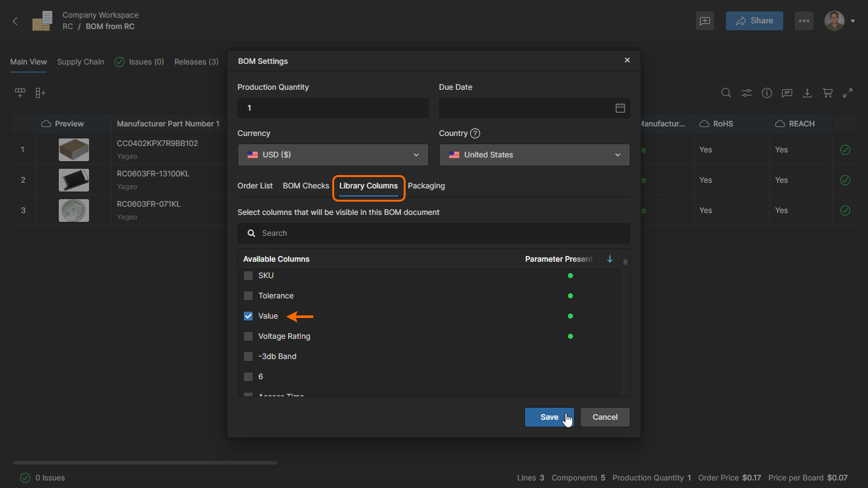Expand BOM view to full screen
The height and width of the screenshot is (488, 868).
[x=847, y=93]
